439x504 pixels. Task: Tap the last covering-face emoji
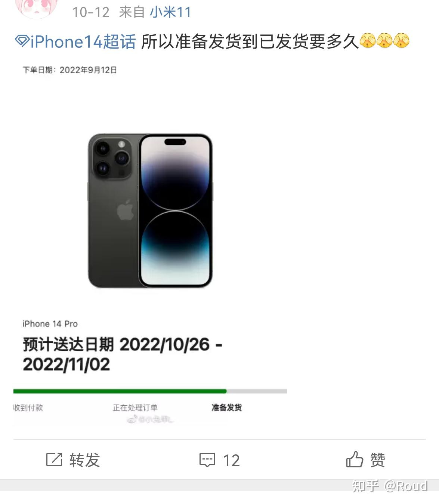click(x=401, y=41)
